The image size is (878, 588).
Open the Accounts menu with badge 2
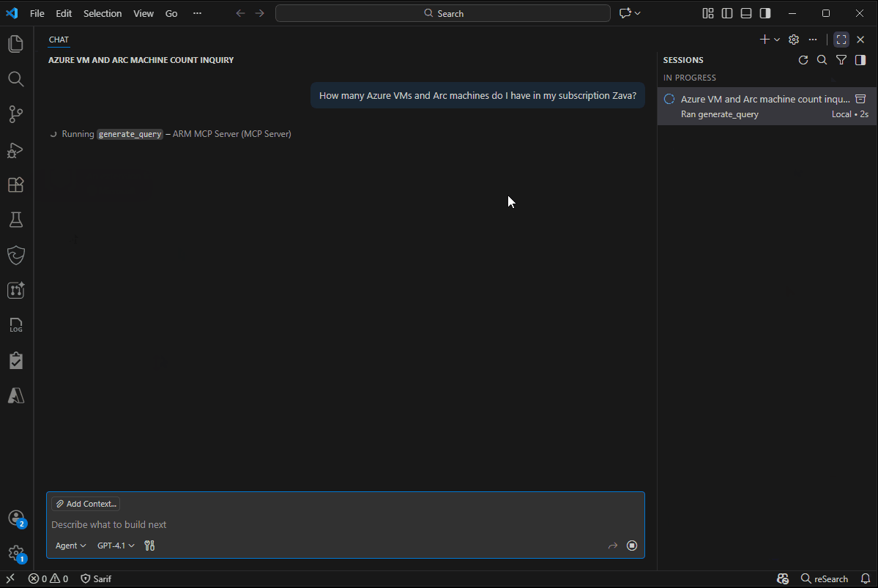(15, 518)
